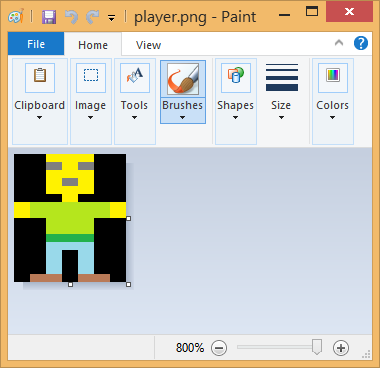The height and width of the screenshot is (368, 380).
Task: Expand the Colors group dropdown
Action: pos(332,117)
